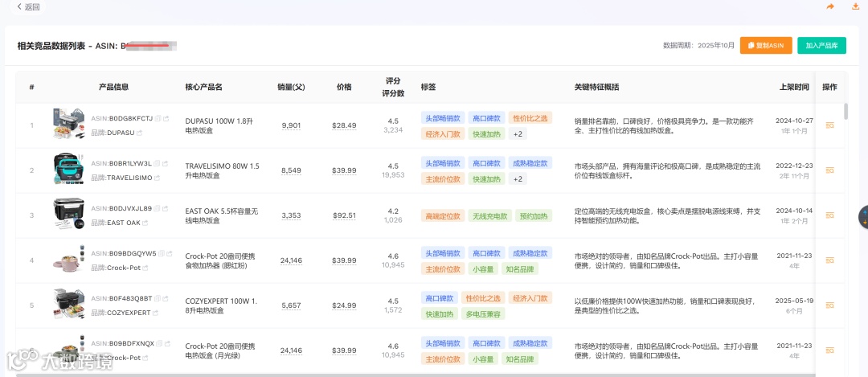
Task: Click price $24.99
Action: (344, 305)
